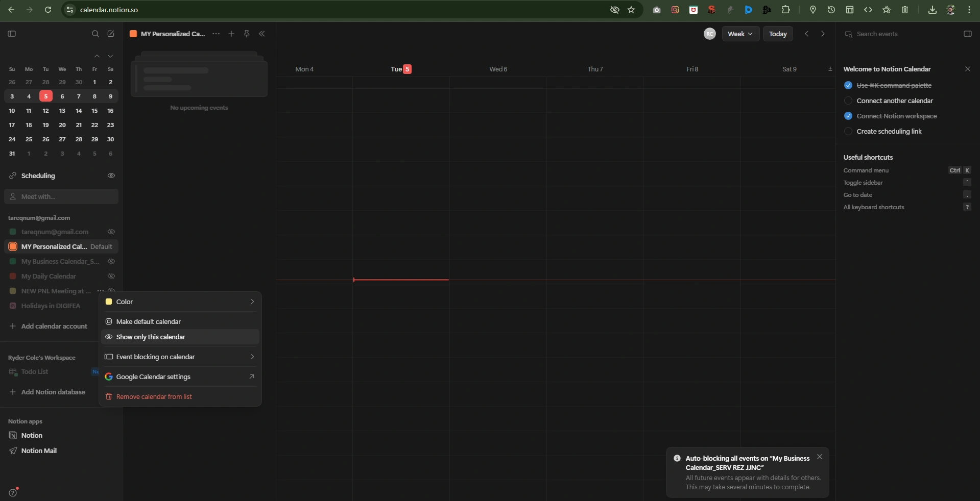The image size is (980, 501).
Task: Click the Scheduling link icon
Action: click(13, 176)
